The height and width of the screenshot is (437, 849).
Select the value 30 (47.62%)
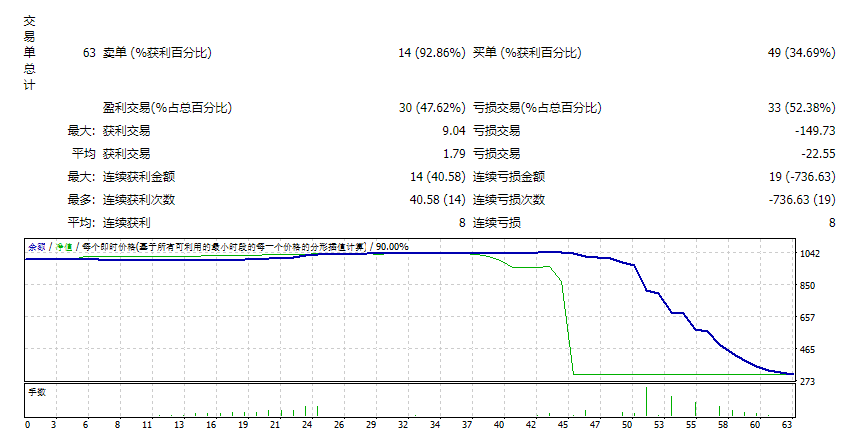(432, 108)
